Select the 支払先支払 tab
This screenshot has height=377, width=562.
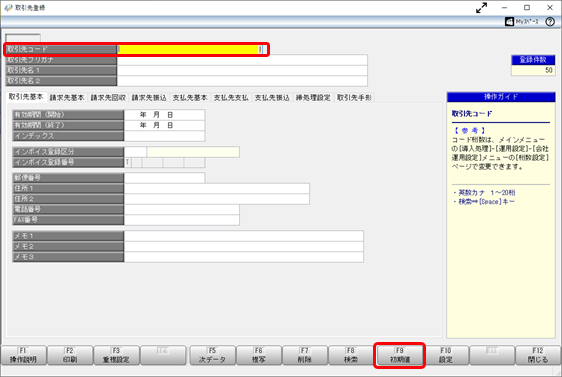click(x=231, y=97)
